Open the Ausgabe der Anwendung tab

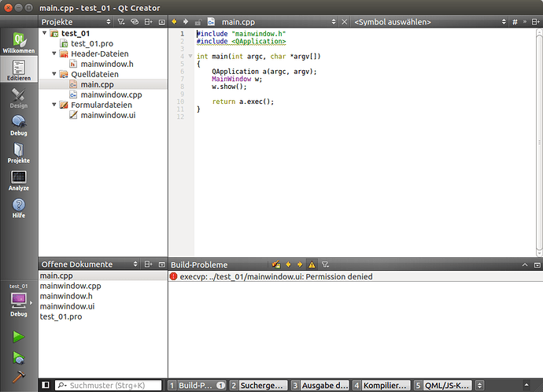click(x=320, y=385)
